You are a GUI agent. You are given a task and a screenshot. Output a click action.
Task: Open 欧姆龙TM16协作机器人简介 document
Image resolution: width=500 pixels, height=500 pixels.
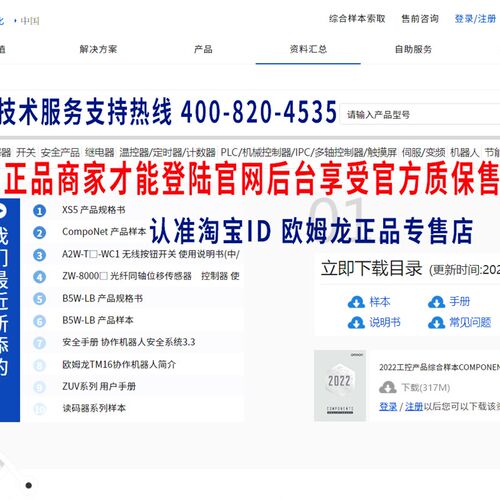119,364
